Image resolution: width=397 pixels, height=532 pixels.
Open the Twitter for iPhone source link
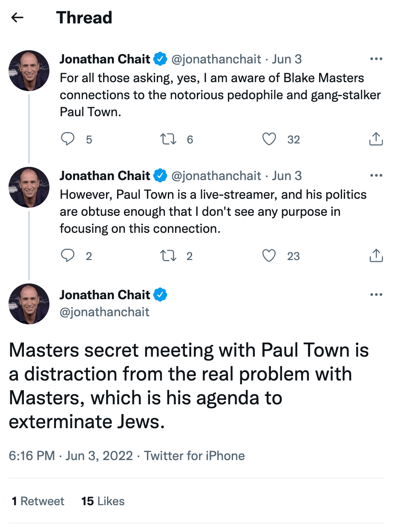coord(194,456)
